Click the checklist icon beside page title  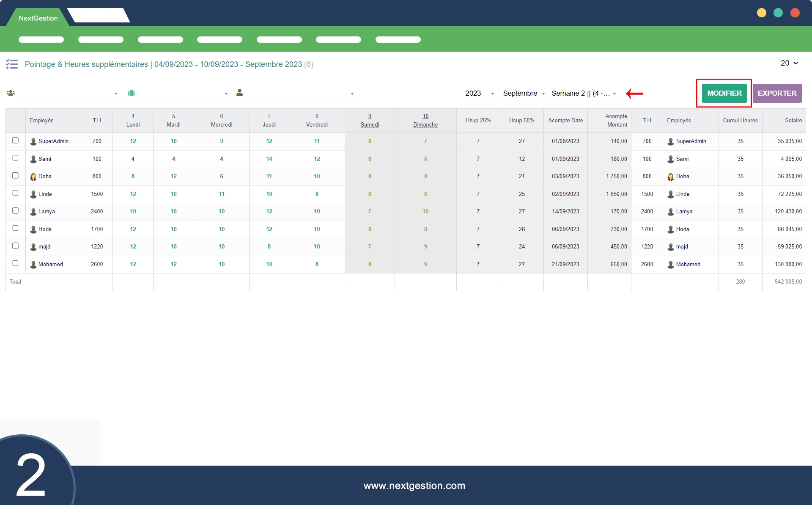12,64
